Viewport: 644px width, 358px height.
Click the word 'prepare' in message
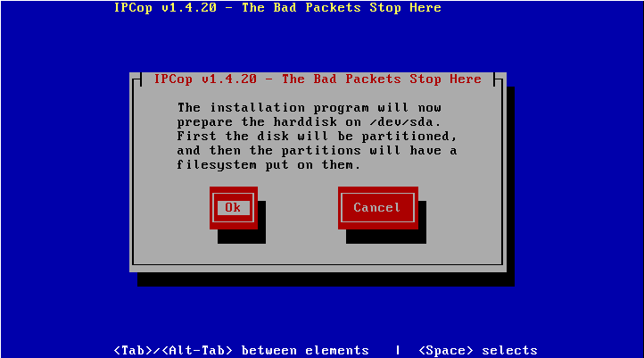tap(205, 122)
